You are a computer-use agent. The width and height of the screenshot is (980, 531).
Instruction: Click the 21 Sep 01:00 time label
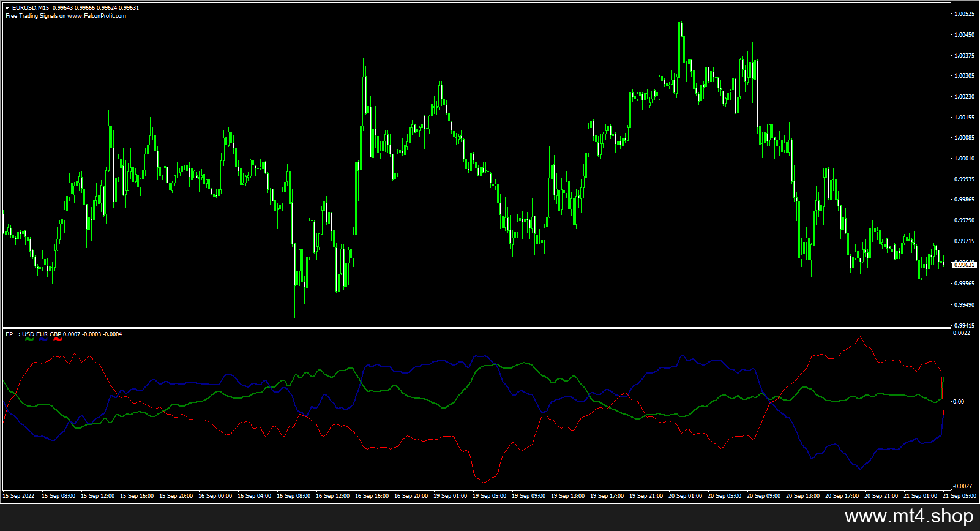click(920, 496)
